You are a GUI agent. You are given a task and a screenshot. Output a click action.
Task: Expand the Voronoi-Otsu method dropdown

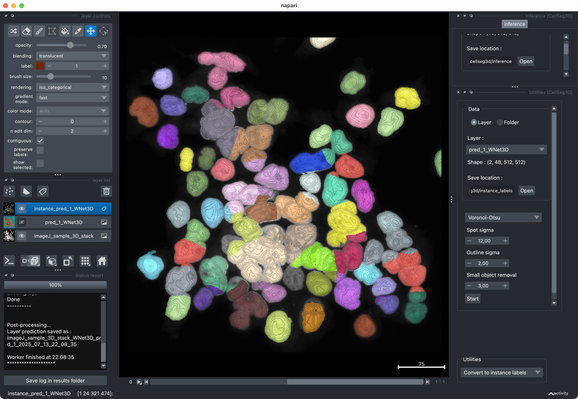click(x=503, y=218)
